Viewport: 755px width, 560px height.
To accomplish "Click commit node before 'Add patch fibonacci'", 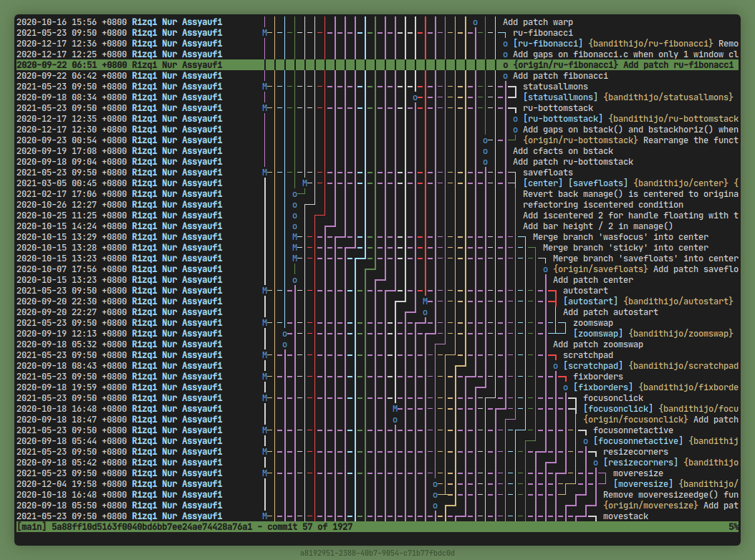I will pyautogui.click(x=505, y=76).
